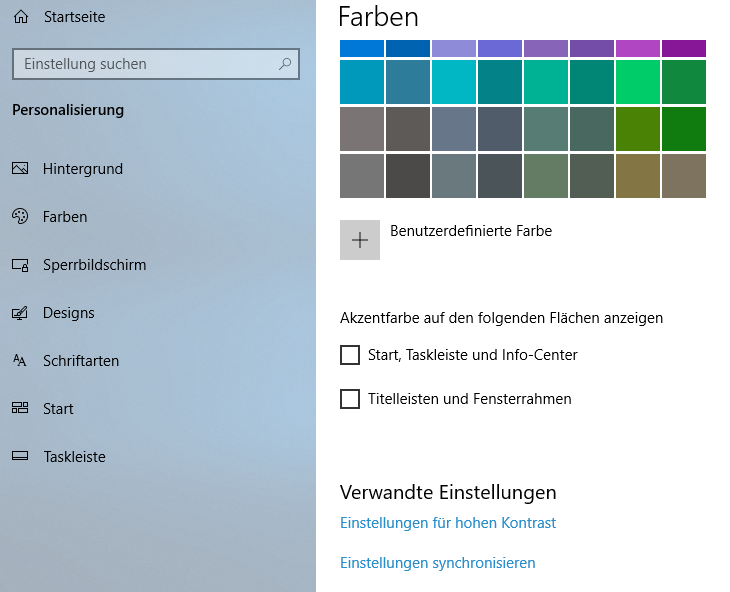Click the Farben palette icon
The height and width of the screenshot is (592, 730).
20,217
